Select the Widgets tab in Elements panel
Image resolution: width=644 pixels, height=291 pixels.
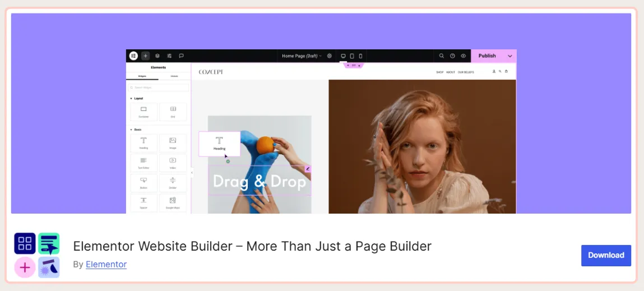[x=142, y=76]
